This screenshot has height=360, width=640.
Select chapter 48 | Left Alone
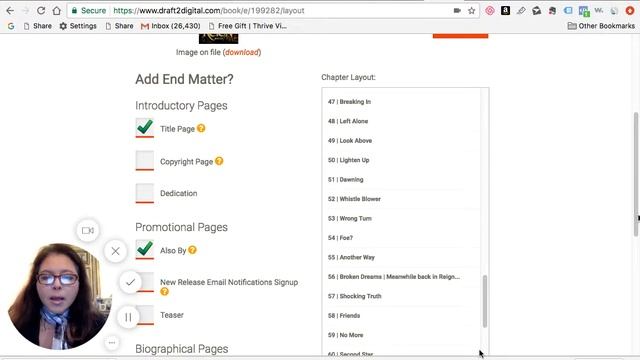click(348, 121)
